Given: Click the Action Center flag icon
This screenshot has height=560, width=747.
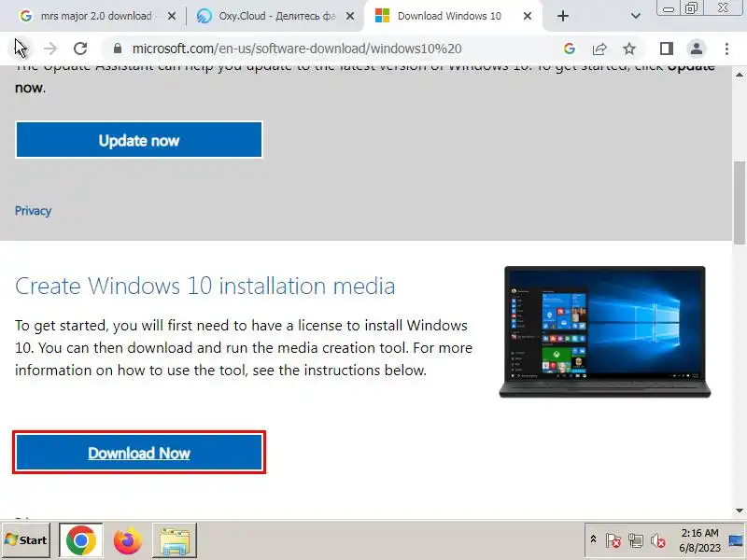Looking at the screenshot, I should (613, 540).
